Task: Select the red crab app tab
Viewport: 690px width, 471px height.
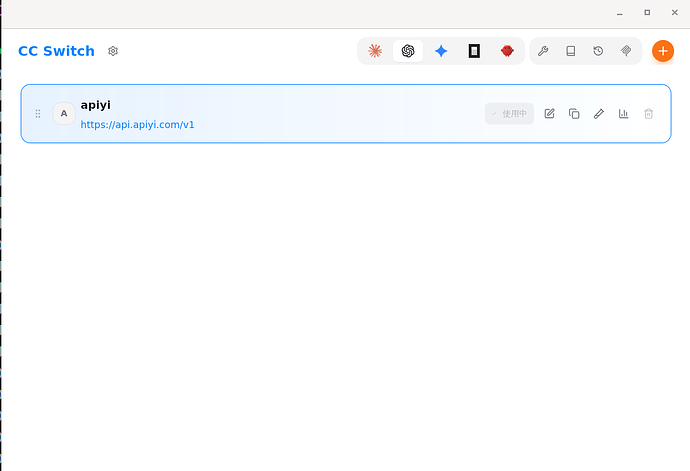Action: click(507, 51)
